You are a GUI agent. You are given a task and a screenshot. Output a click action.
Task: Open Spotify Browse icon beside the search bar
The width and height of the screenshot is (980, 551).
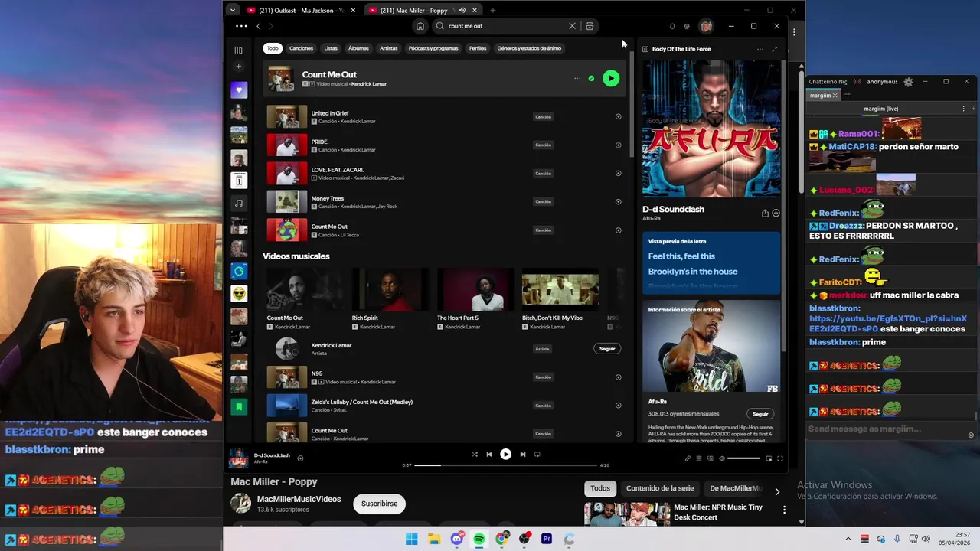[590, 26]
